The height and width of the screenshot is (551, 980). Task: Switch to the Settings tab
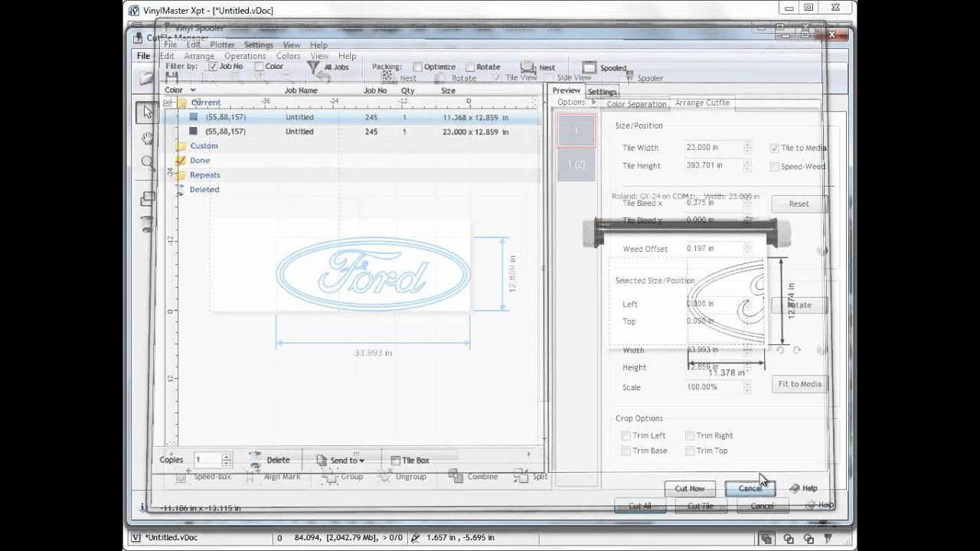point(602,92)
